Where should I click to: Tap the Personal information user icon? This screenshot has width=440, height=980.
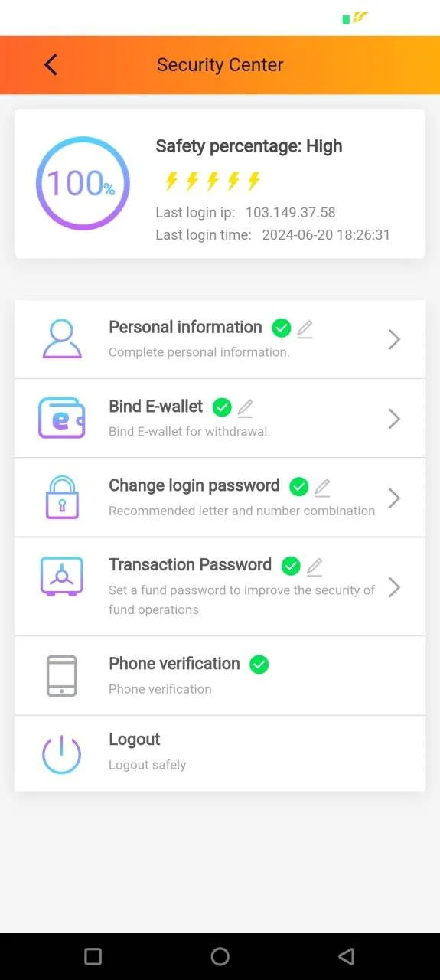coord(61,339)
